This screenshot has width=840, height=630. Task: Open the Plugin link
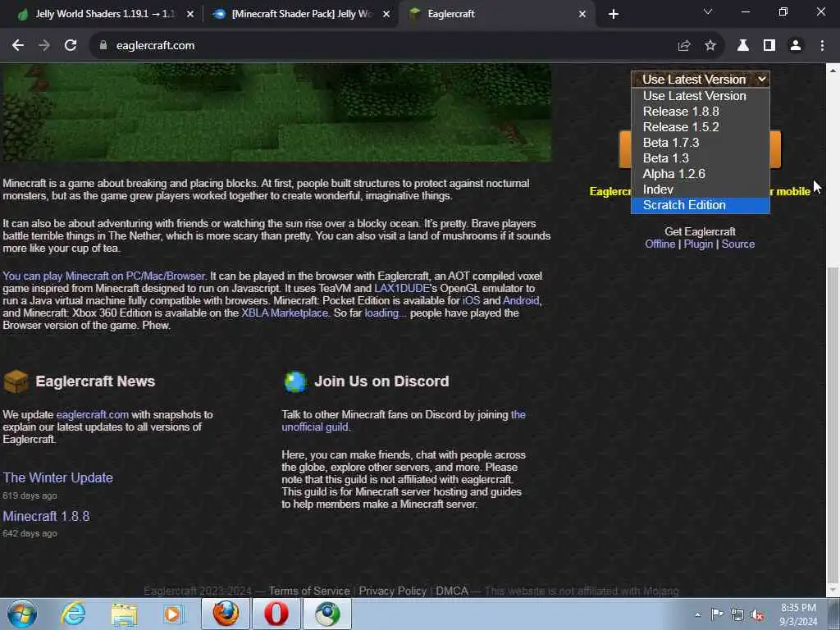point(698,244)
